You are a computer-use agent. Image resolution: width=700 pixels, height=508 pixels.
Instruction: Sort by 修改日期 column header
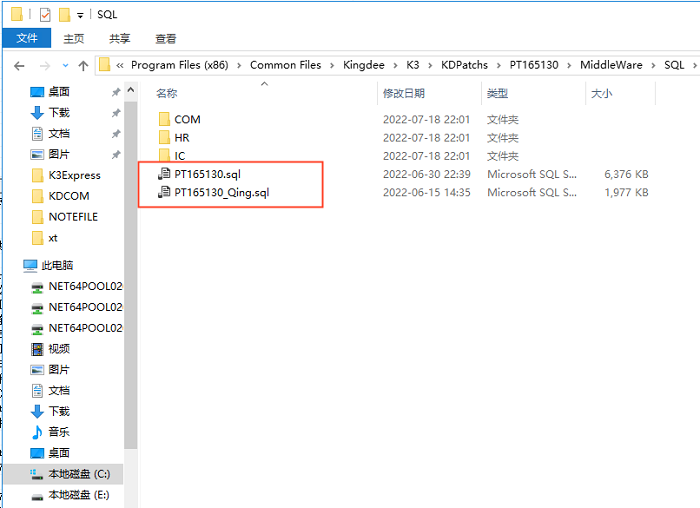(x=404, y=93)
